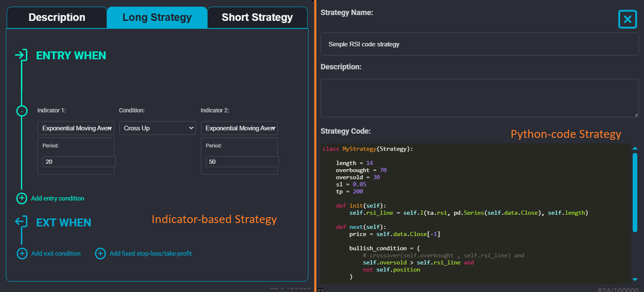Screen dimensions: 644x292
Task: Remove the entry condition with the minus circle
Action: (22, 111)
